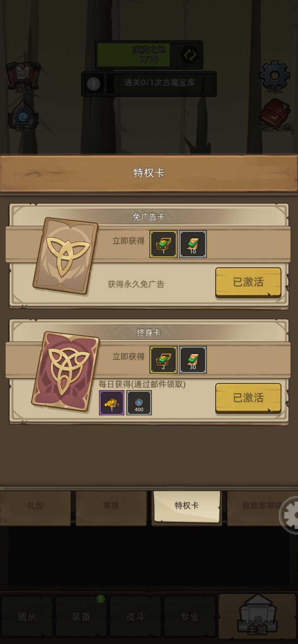Image resolution: width=298 pixels, height=644 pixels.
Task: Tap the 已激活 button for 终身卡
Action: tap(248, 398)
